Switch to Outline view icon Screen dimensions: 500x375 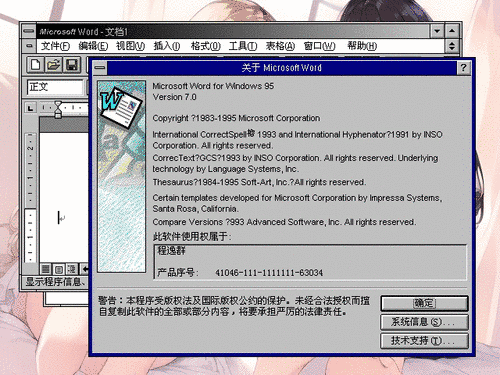[x=72, y=269]
